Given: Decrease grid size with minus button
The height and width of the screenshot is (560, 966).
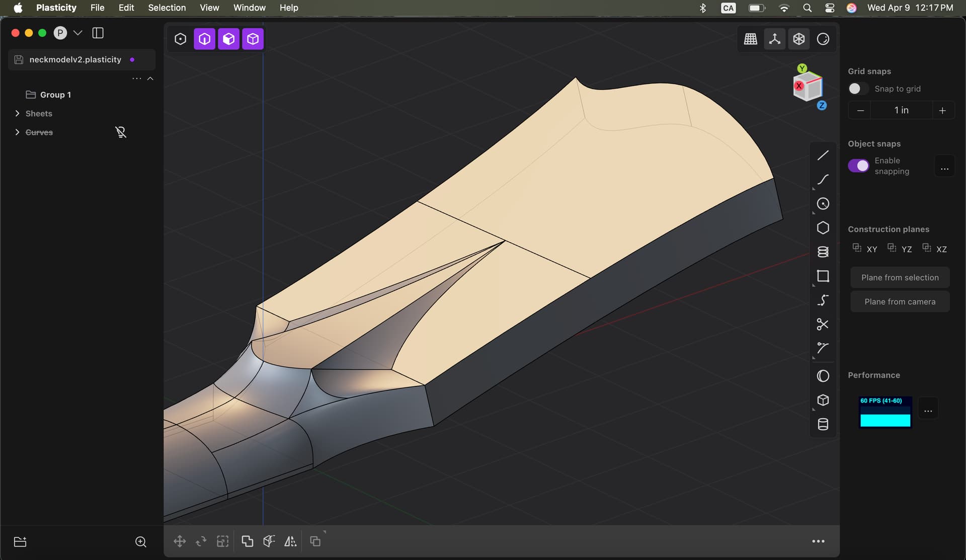Looking at the screenshot, I should 860,110.
